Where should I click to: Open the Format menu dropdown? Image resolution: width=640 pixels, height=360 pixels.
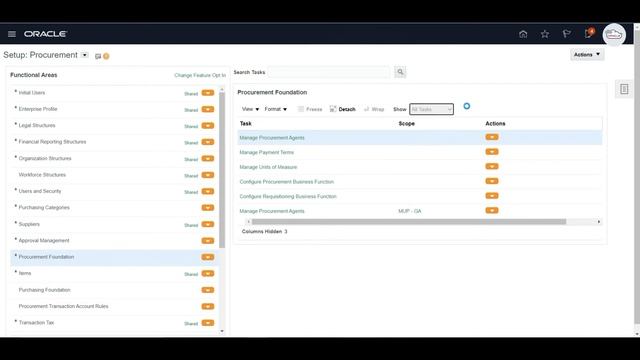click(x=276, y=109)
